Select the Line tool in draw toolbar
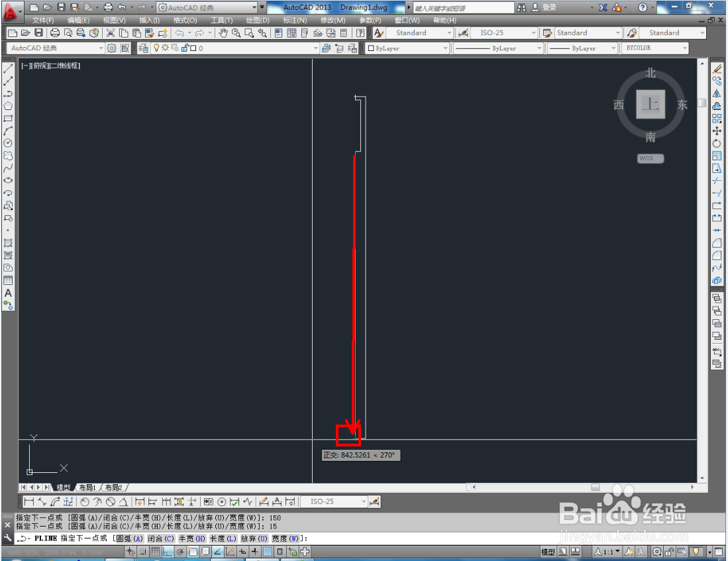 8,69
